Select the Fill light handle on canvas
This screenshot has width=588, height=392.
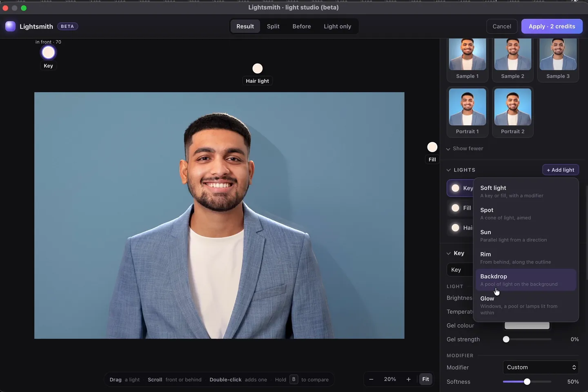(432, 147)
